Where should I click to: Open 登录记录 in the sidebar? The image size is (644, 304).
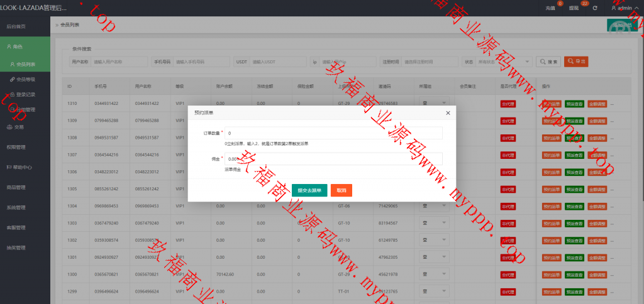pyautogui.click(x=26, y=94)
